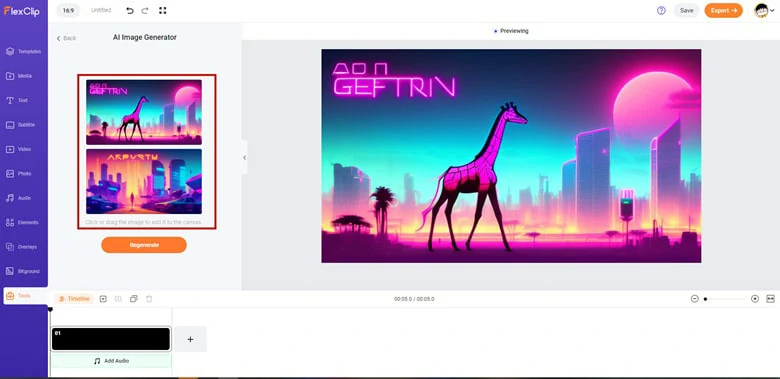
Task: Click the Export button
Action: tap(723, 10)
